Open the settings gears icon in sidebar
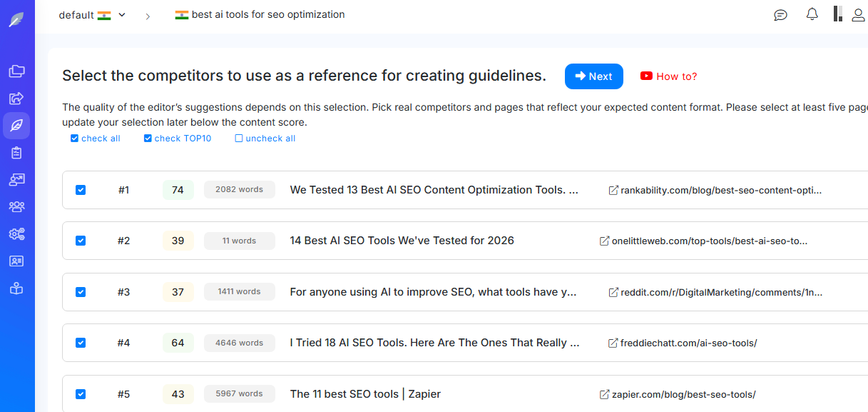The width and height of the screenshot is (868, 412). (x=16, y=234)
